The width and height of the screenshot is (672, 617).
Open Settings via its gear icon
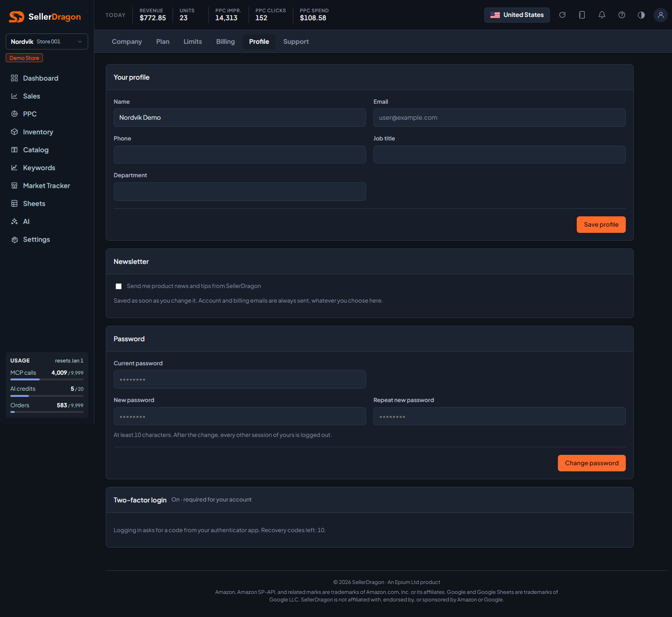(x=15, y=239)
